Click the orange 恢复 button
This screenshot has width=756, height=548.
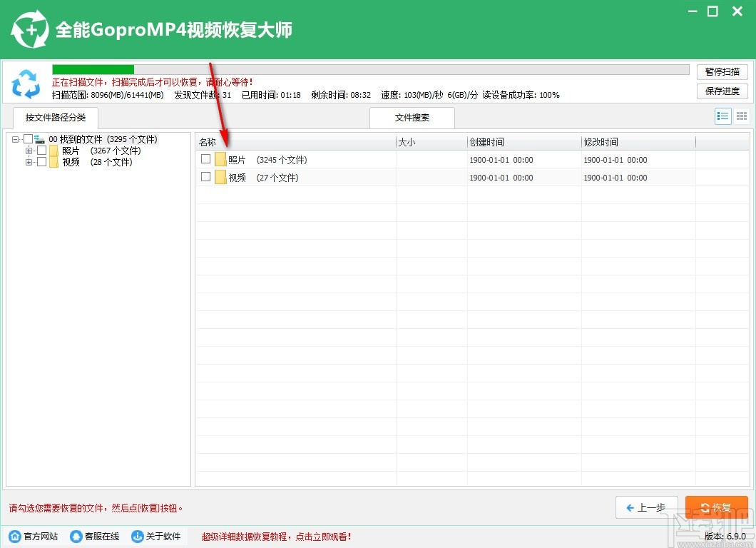(x=717, y=507)
